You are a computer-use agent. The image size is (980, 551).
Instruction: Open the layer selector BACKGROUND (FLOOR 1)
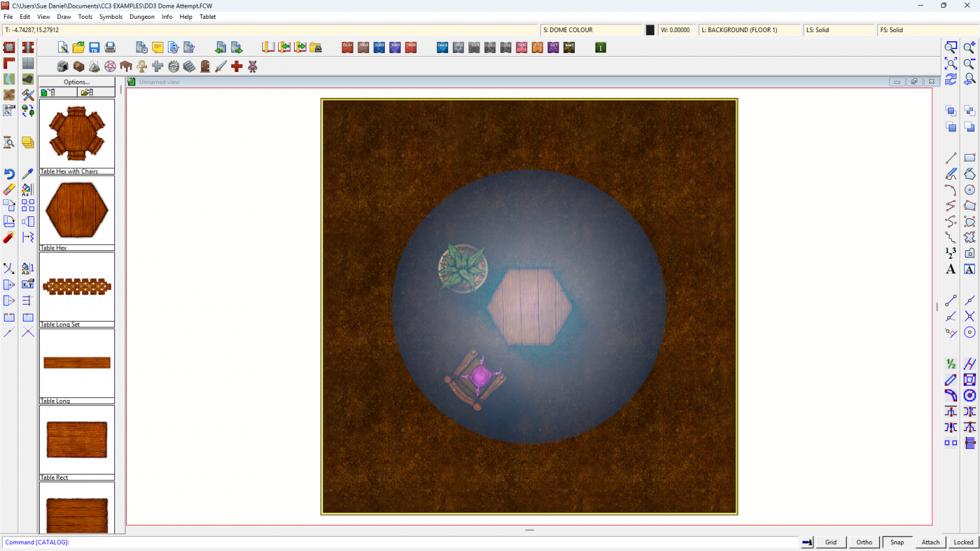coord(749,30)
